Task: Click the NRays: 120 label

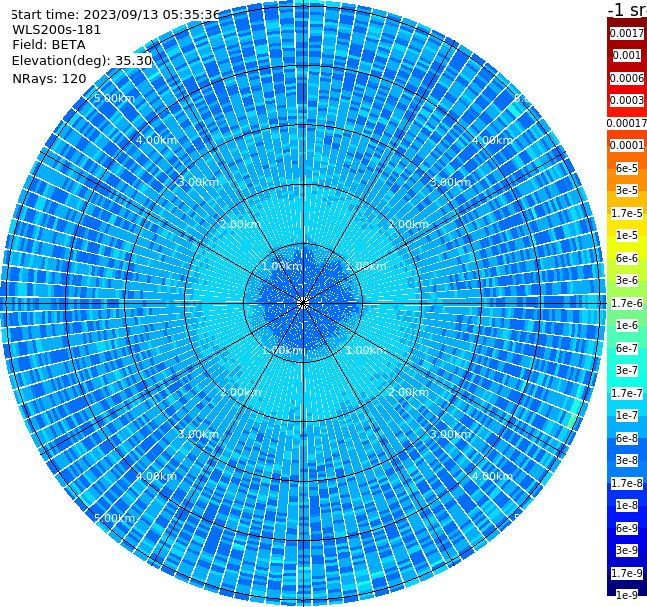Action: [x=49, y=78]
